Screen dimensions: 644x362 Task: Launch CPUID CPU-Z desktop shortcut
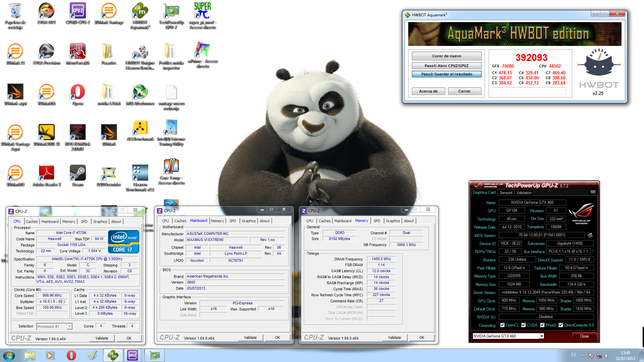click(x=78, y=13)
